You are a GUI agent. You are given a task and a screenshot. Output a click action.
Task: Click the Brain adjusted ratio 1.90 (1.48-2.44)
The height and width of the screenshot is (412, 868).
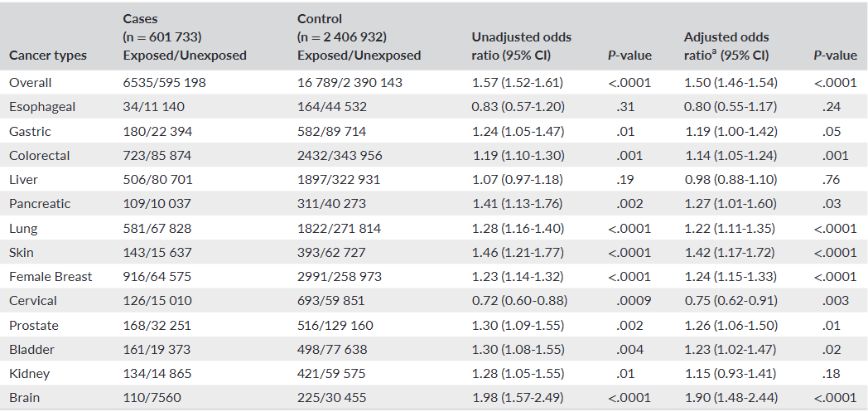pos(731,398)
